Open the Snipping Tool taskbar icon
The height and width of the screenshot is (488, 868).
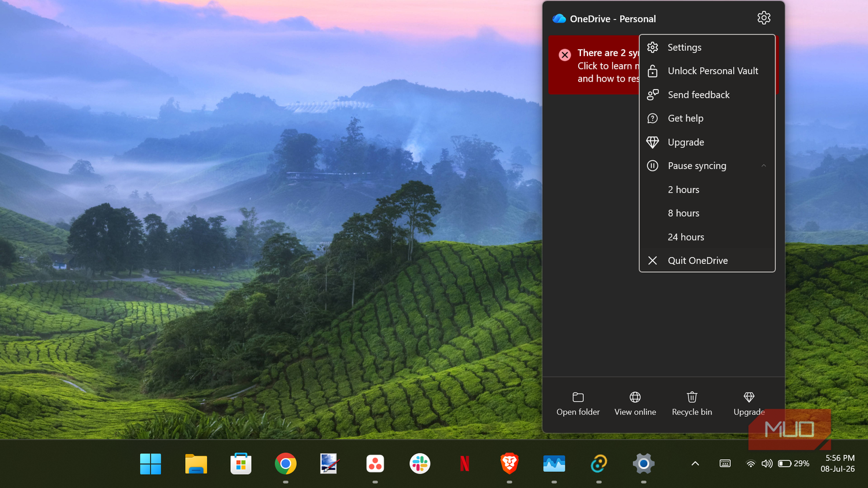pos(329,464)
